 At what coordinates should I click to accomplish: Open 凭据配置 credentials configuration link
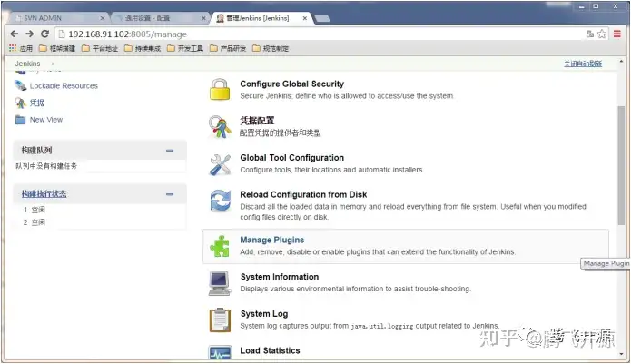257,120
